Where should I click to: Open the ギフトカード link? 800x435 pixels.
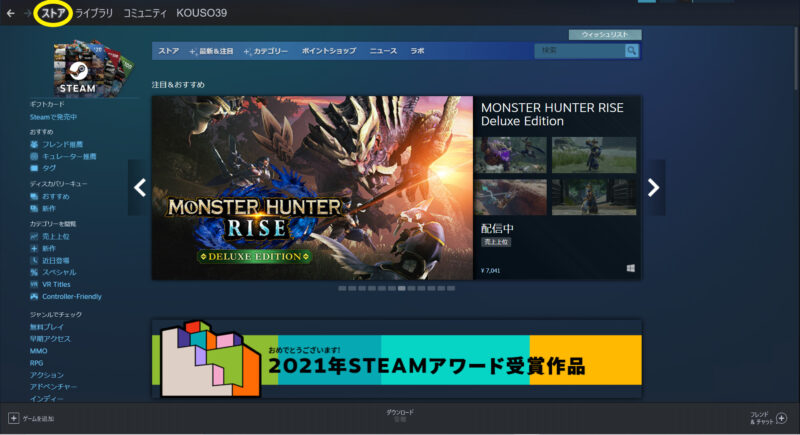point(47,104)
